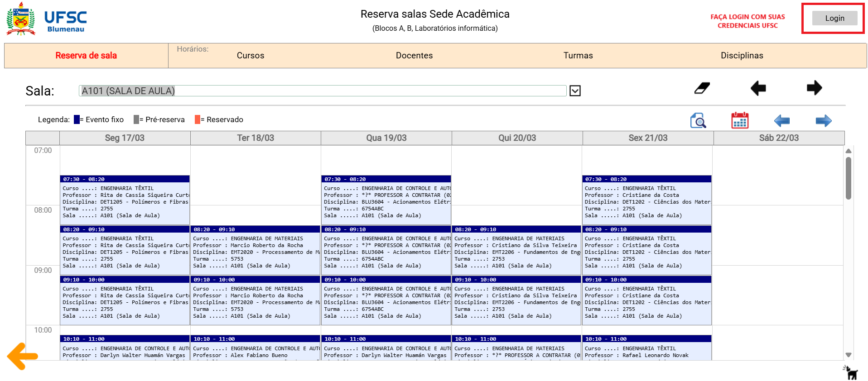The height and width of the screenshot is (381, 868).
Task: Go to previous room with black left arrow
Action: pos(758,88)
